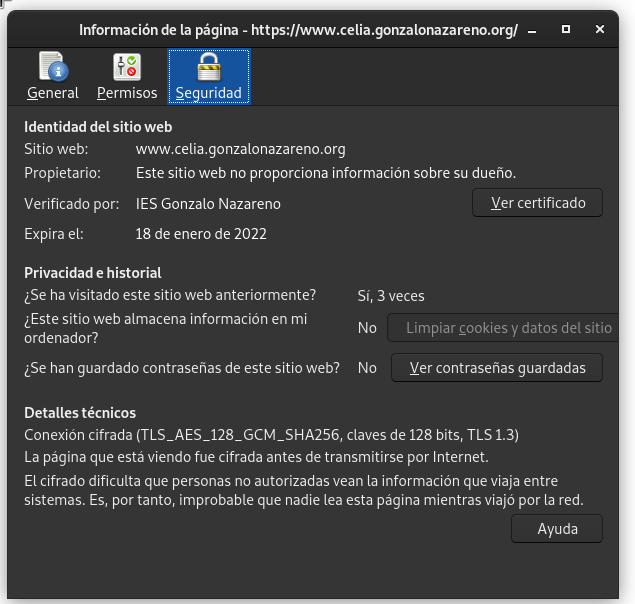Open Ver contraseñas guardadas
The width and height of the screenshot is (635, 604).
496,368
